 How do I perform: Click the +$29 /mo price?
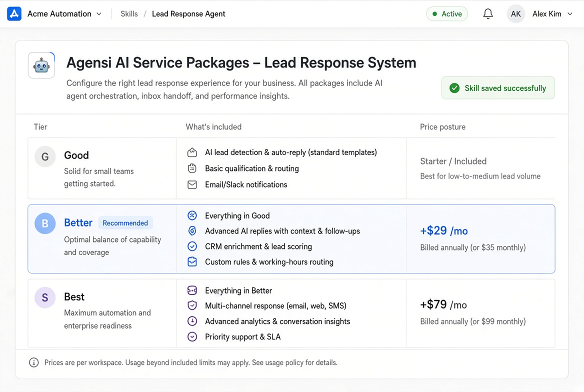click(x=444, y=230)
